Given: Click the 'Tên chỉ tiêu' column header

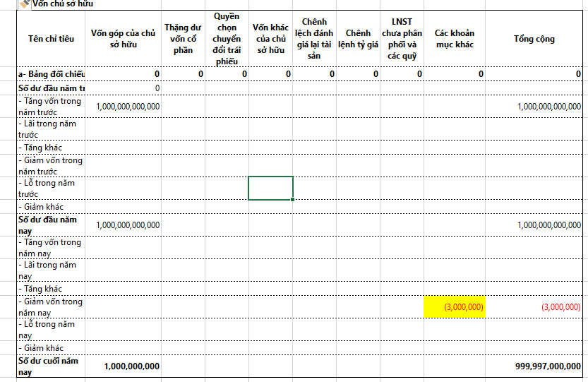Looking at the screenshot, I should click(51, 39).
